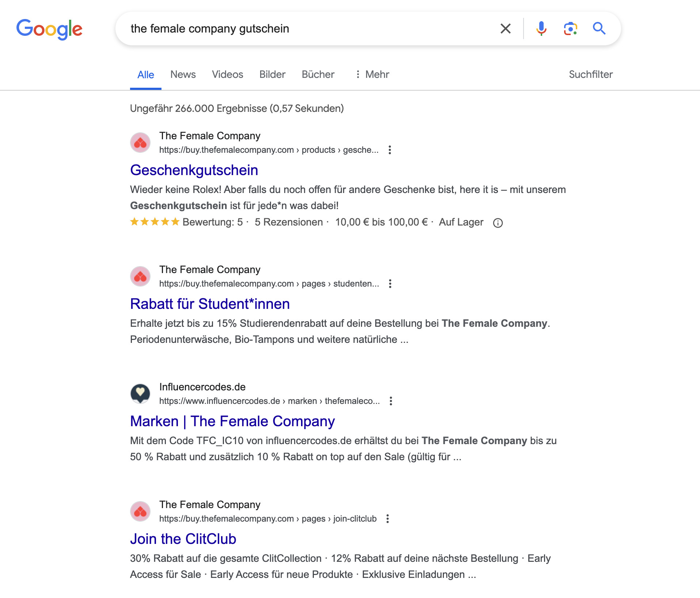
Task: Open the Geschenkgutschein result link
Action: pyautogui.click(x=194, y=170)
